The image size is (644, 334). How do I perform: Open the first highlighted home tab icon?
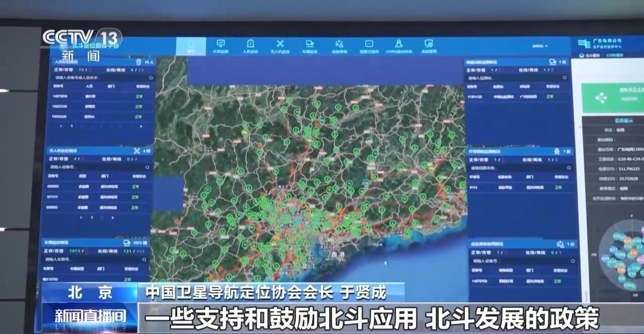[x=191, y=46]
